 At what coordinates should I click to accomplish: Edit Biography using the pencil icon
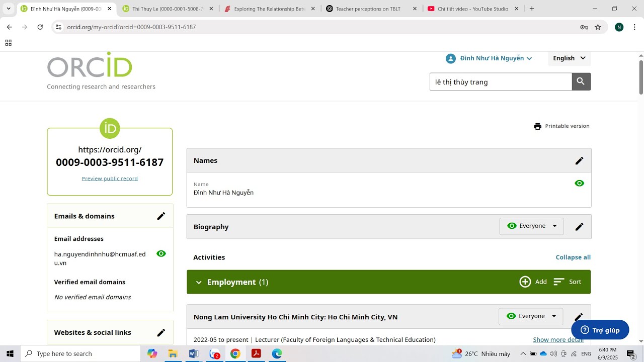point(579,227)
